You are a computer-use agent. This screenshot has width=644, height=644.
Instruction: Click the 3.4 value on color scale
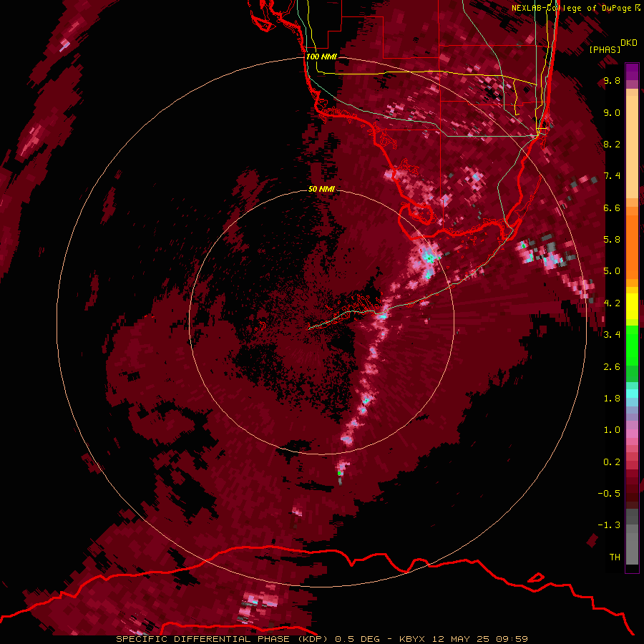(612, 335)
